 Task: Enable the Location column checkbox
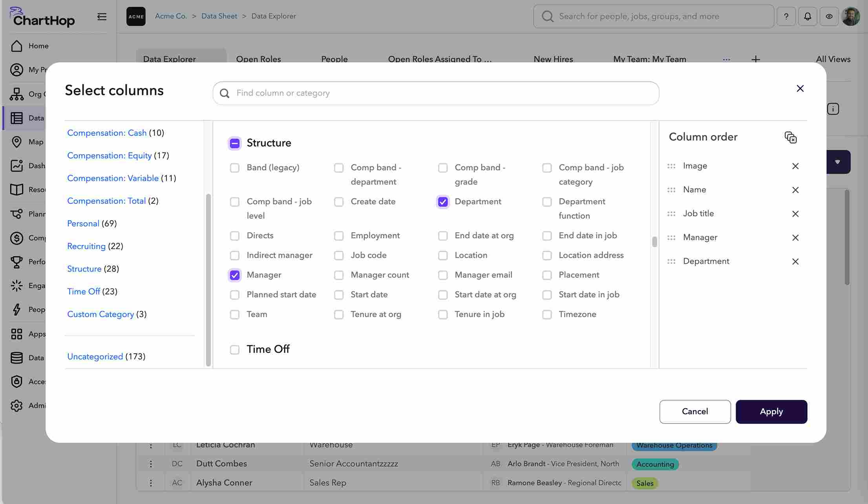click(443, 256)
